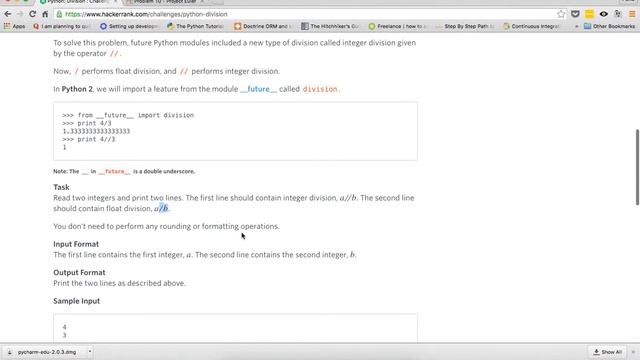This screenshot has width=640, height=360.
Task: Click the green secure padlock icon
Action: coord(59,14)
